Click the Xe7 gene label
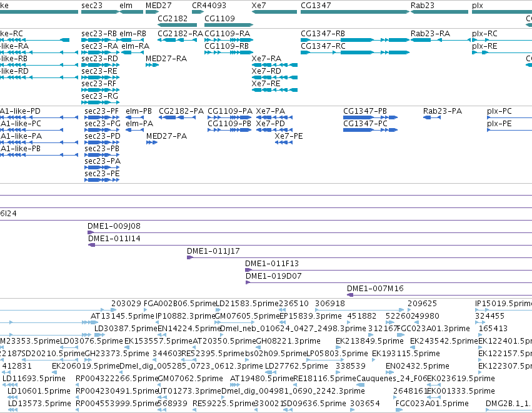532x413 pixels. (x=259, y=6)
